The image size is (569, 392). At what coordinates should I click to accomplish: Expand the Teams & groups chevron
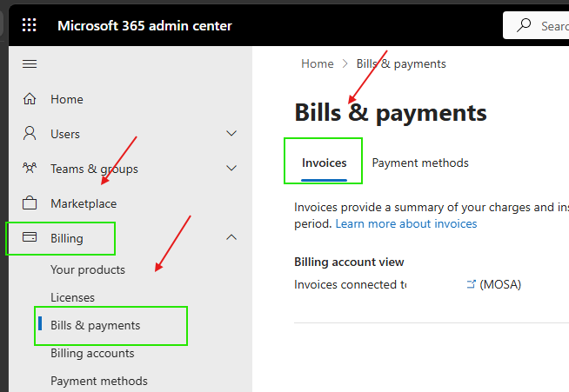(231, 168)
